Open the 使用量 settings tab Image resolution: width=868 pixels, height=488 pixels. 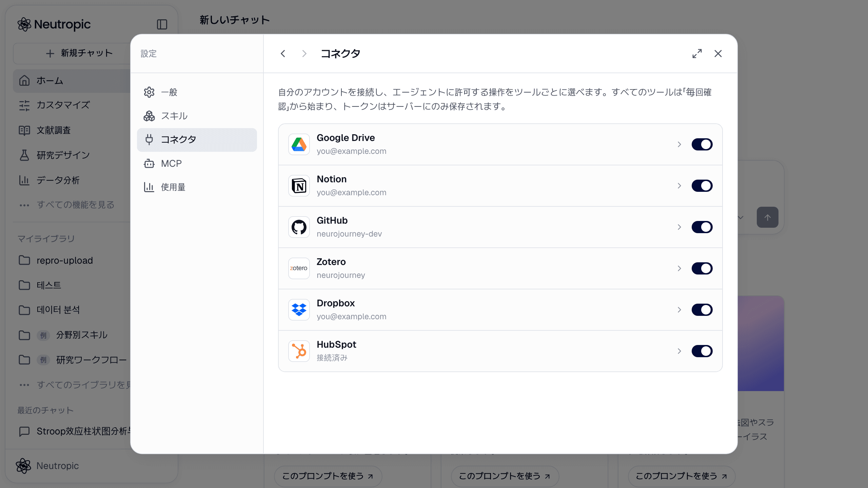(x=197, y=187)
